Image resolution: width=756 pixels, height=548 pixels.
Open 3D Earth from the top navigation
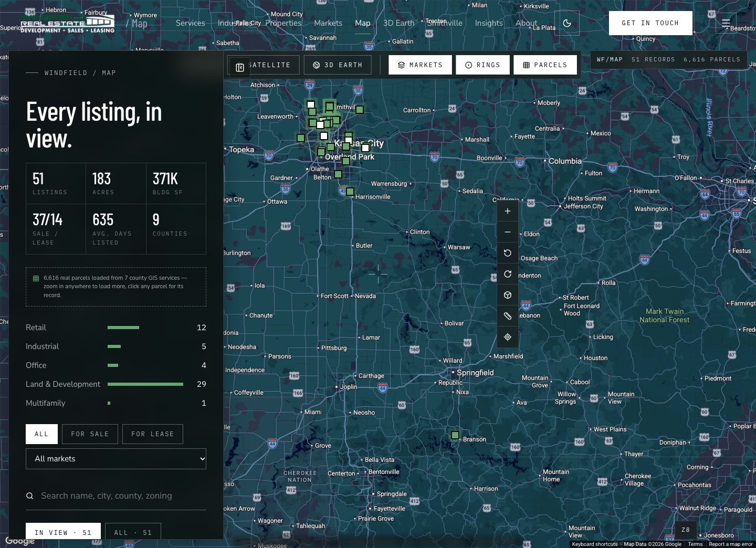398,23
